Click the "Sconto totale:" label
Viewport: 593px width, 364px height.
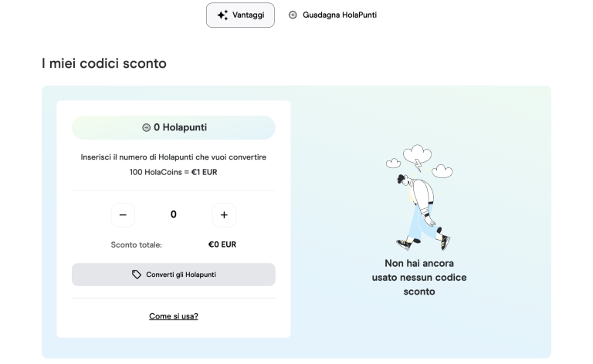point(137,244)
